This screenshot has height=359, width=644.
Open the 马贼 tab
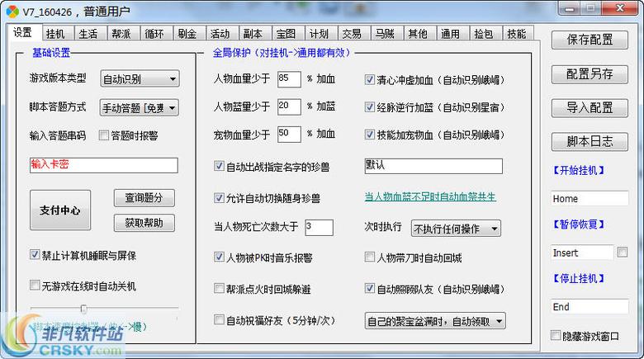387,33
